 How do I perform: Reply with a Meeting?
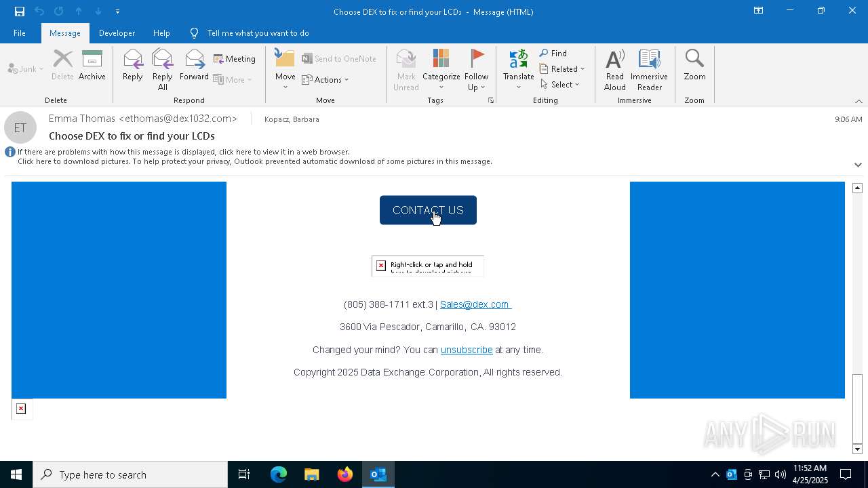click(x=235, y=59)
